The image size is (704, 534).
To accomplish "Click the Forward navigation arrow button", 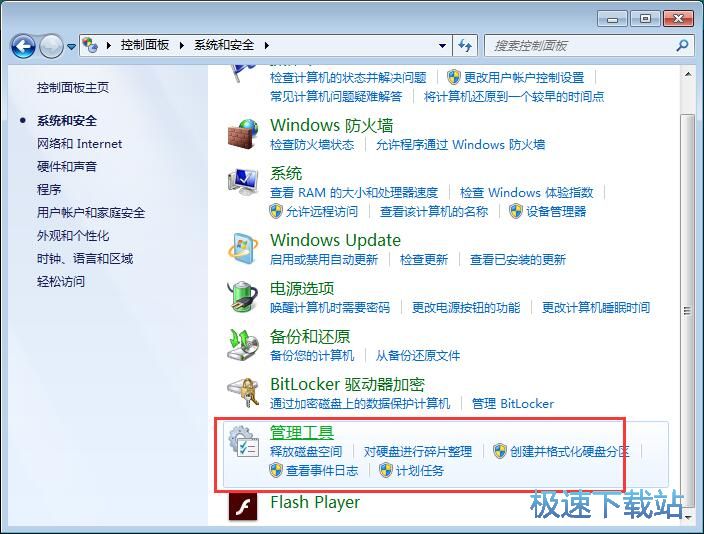I will (51, 46).
